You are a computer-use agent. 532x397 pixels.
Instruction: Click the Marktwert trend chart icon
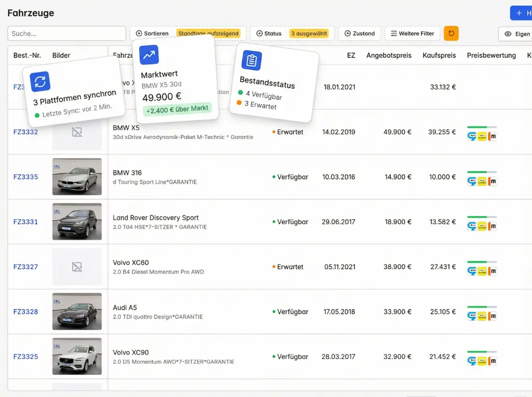pos(149,55)
